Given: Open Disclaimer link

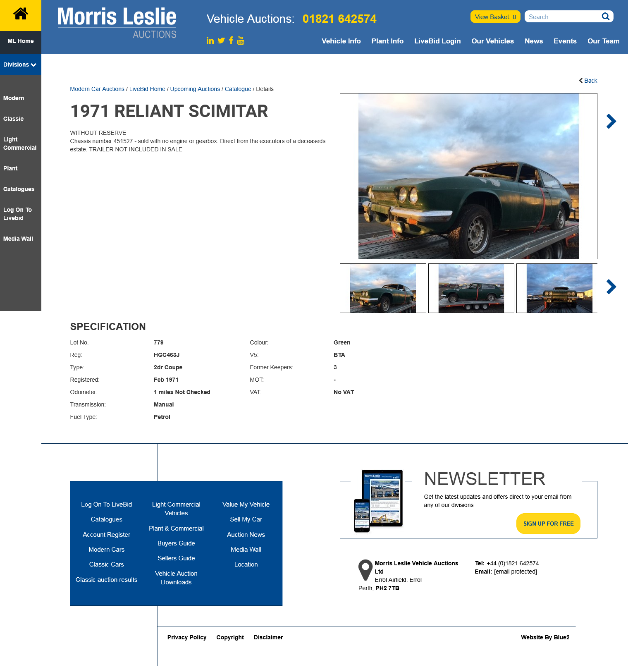Looking at the screenshot, I should pyautogui.click(x=268, y=637).
